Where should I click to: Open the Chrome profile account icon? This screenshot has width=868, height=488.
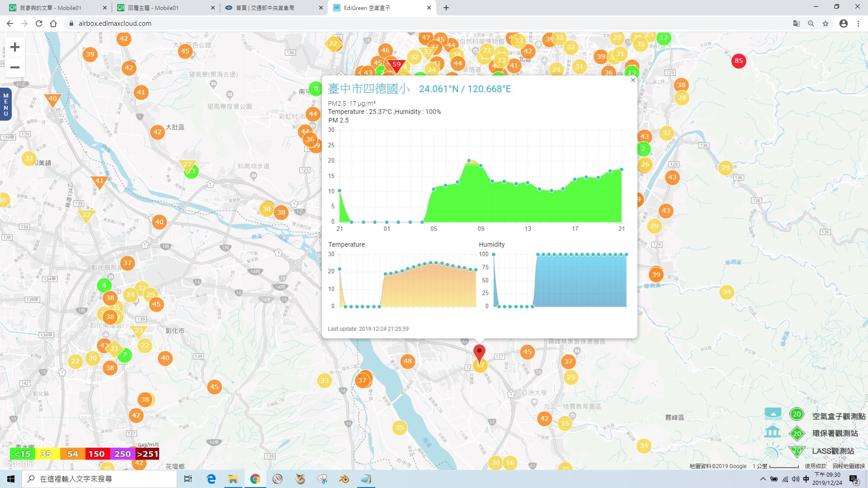click(844, 23)
